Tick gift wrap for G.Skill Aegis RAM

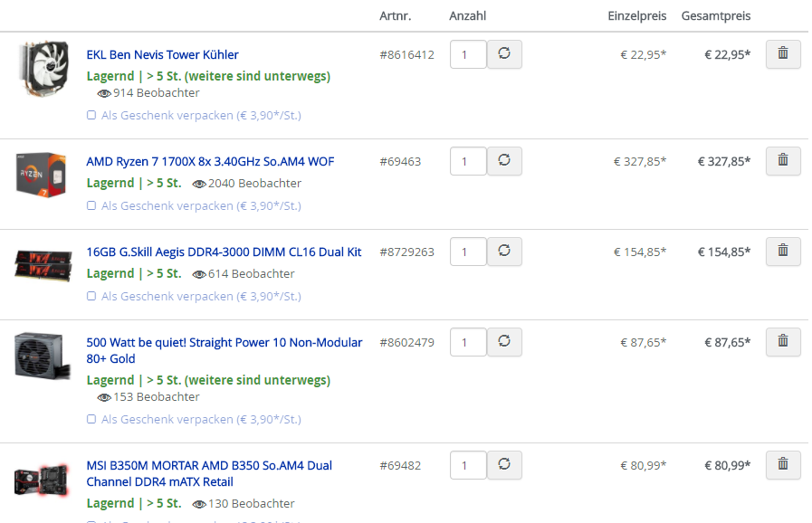(91, 296)
